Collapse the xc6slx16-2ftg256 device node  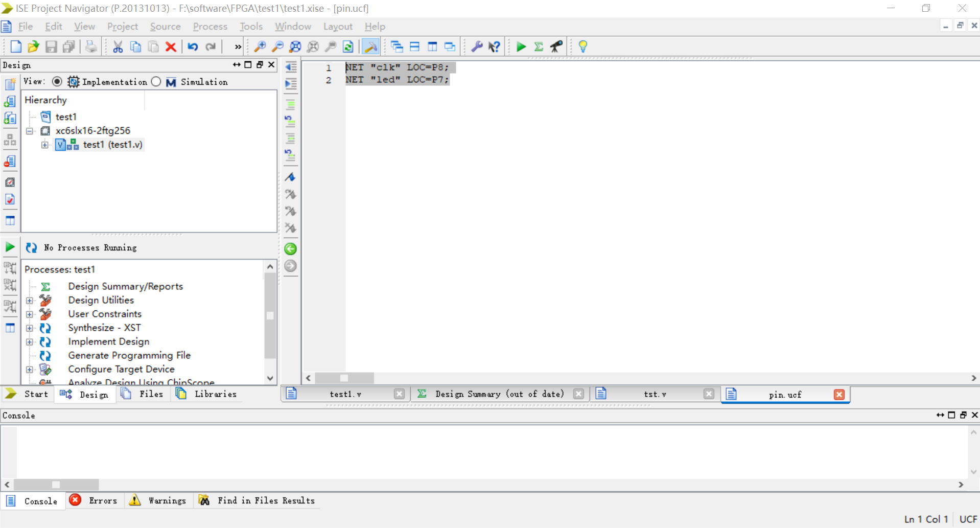(30, 131)
